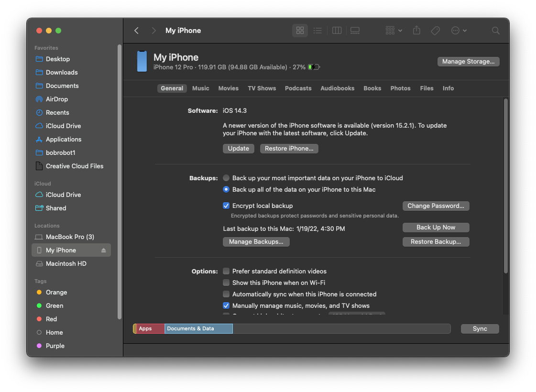
Task: Eject My iPhone from sidebar
Action: [x=104, y=250]
